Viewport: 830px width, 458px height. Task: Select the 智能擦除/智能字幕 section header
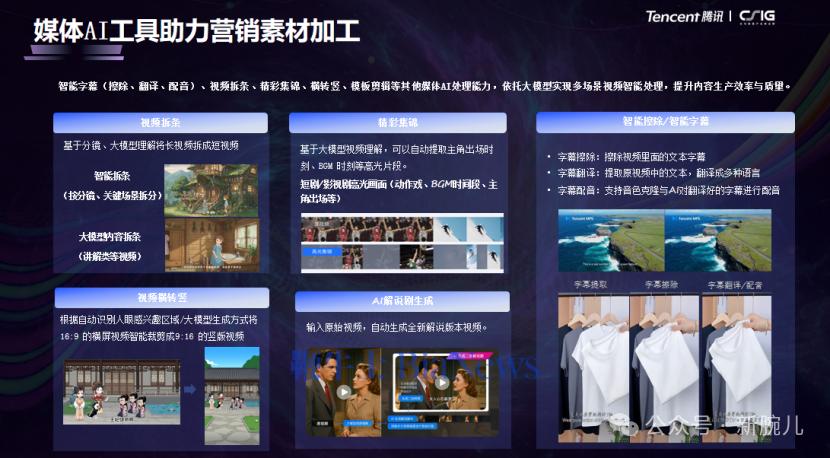pyautogui.click(x=665, y=122)
